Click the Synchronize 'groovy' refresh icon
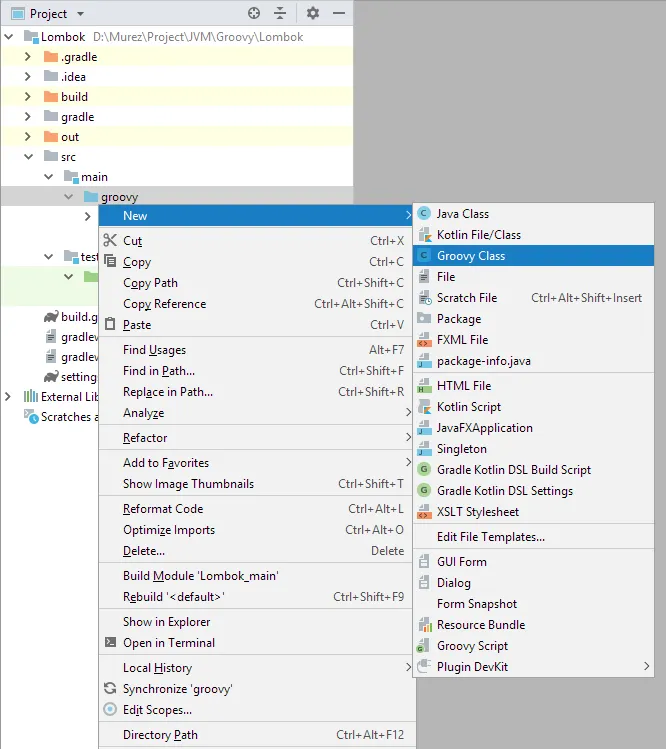The image size is (666, 749). click(110, 688)
